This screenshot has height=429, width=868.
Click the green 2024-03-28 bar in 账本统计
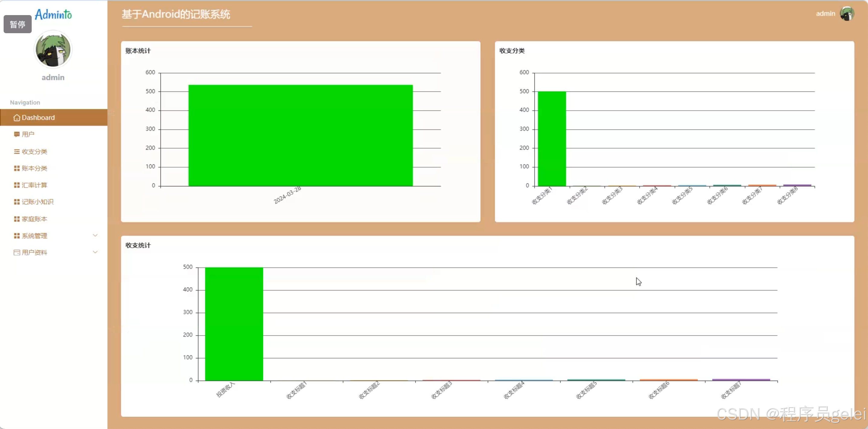pos(300,135)
